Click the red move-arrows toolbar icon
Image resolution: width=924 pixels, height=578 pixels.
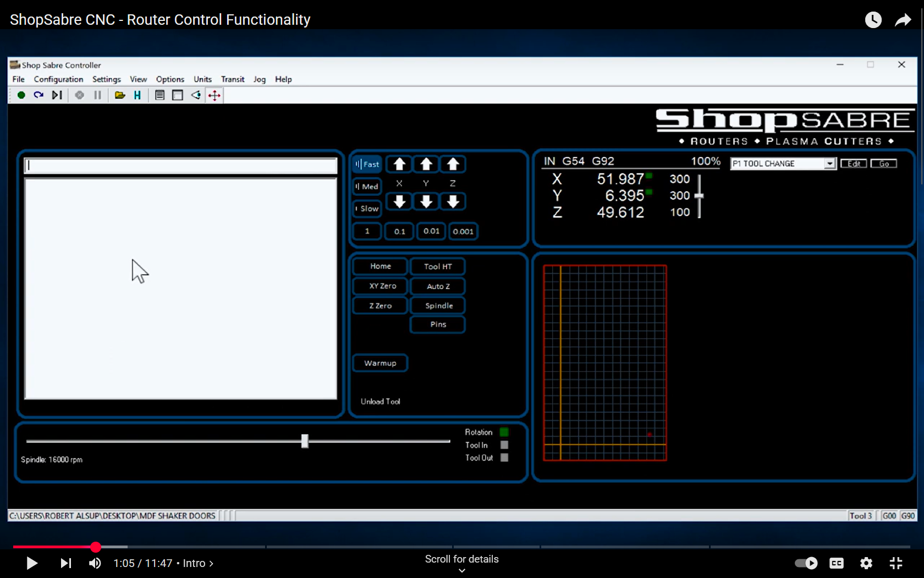[215, 95]
